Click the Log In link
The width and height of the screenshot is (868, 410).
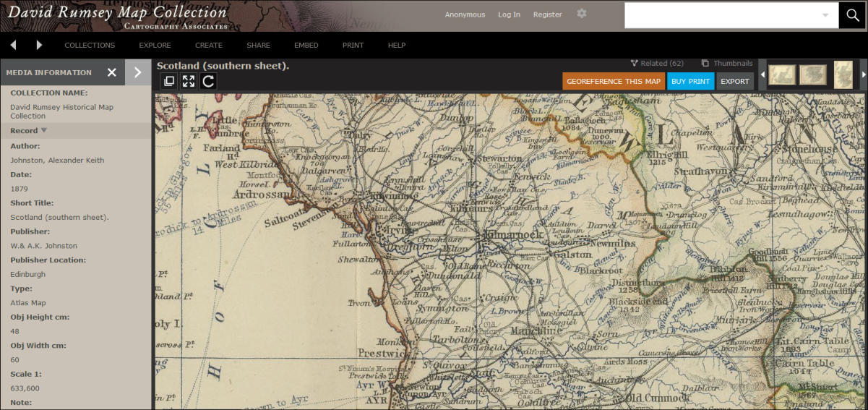509,14
